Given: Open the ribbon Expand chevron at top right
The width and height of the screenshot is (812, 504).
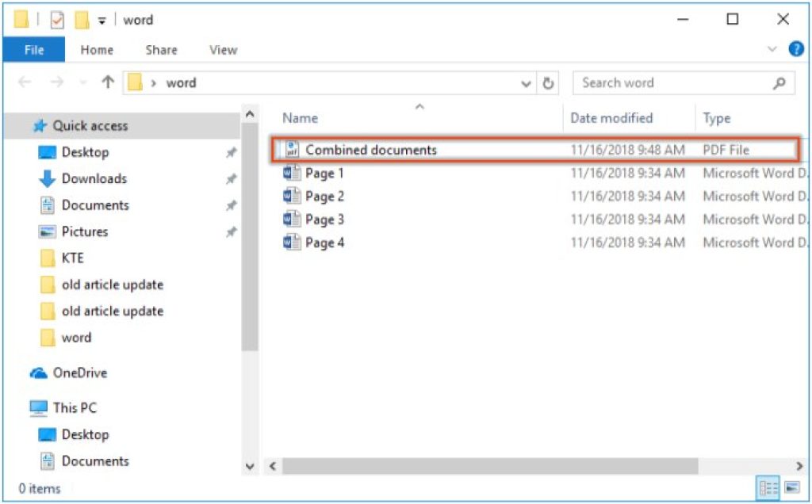Looking at the screenshot, I should click(x=772, y=48).
